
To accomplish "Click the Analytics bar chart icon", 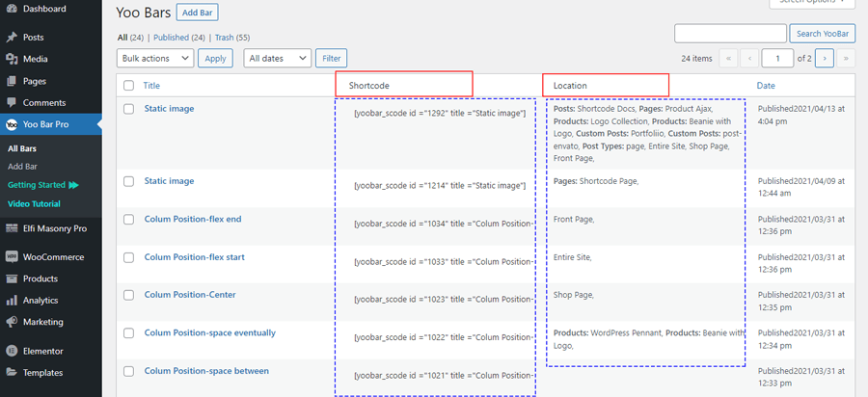I will click(x=12, y=301).
